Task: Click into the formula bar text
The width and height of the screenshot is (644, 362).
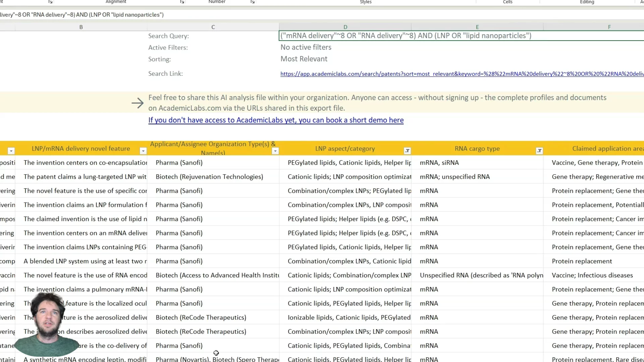Action: click(82, 15)
